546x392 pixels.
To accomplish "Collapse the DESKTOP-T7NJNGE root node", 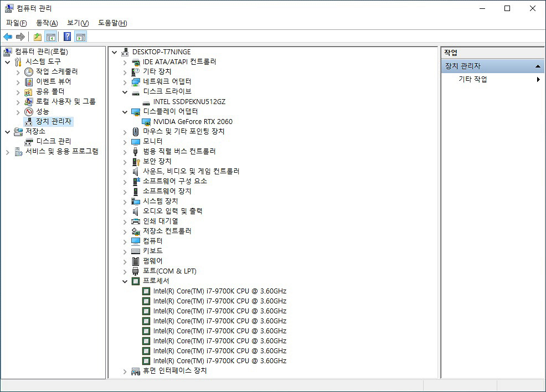I will coord(115,53).
